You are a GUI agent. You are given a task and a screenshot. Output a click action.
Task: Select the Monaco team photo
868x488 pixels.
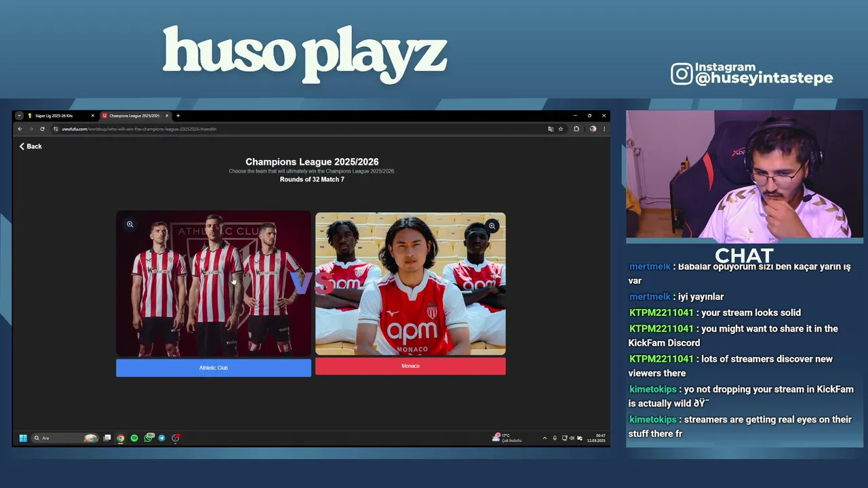(x=410, y=284)
